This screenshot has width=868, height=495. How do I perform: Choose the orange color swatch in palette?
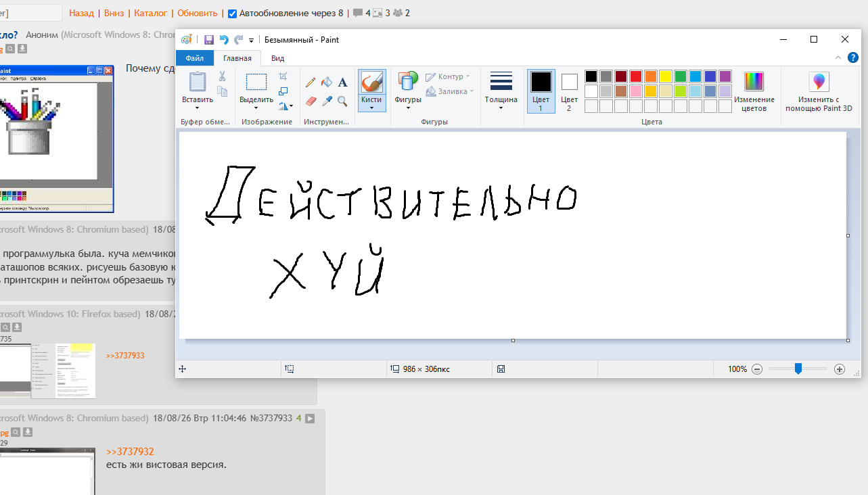click(651, 76)
